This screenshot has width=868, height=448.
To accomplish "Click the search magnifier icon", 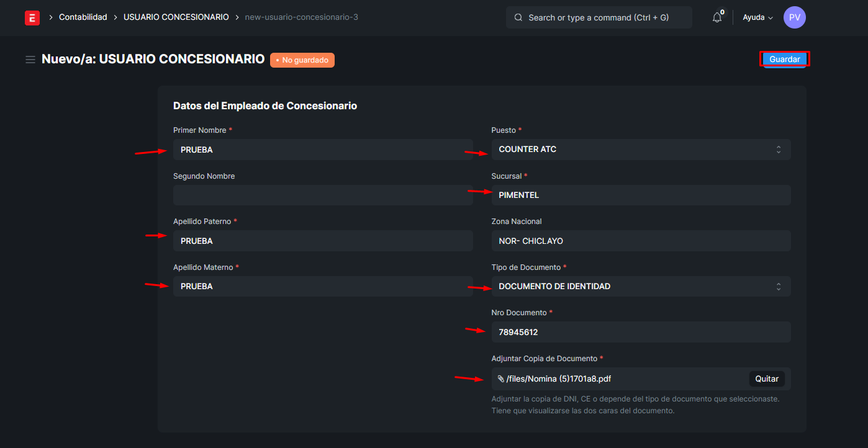I will coord(518,17).
